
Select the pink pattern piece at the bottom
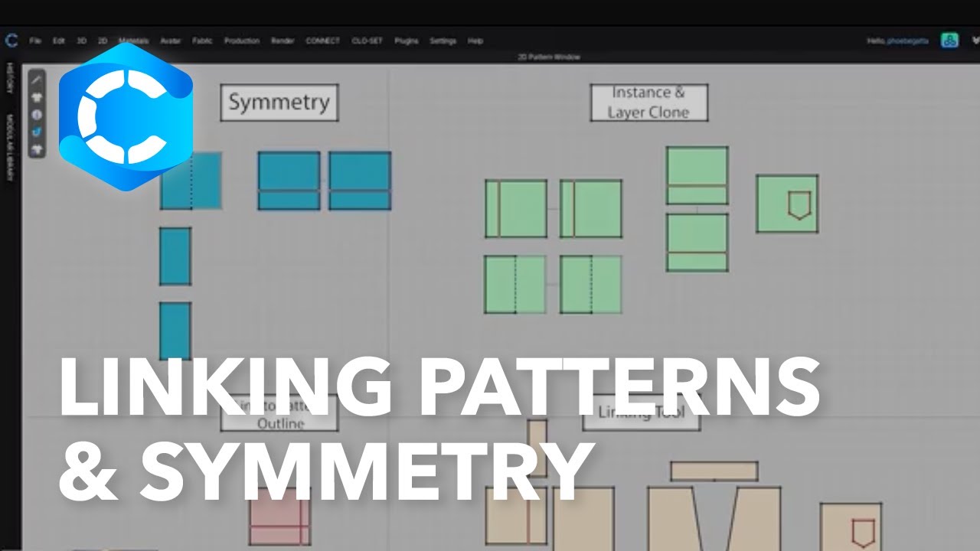point(279,517)
